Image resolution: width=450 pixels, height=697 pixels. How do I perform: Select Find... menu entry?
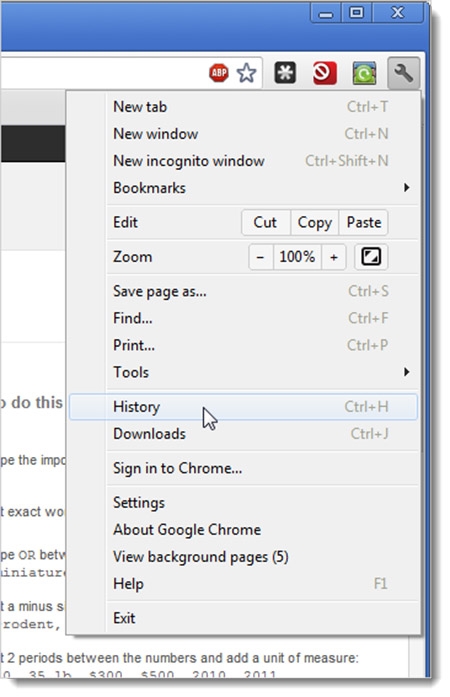pyautogui.click(x=244, y=318)
